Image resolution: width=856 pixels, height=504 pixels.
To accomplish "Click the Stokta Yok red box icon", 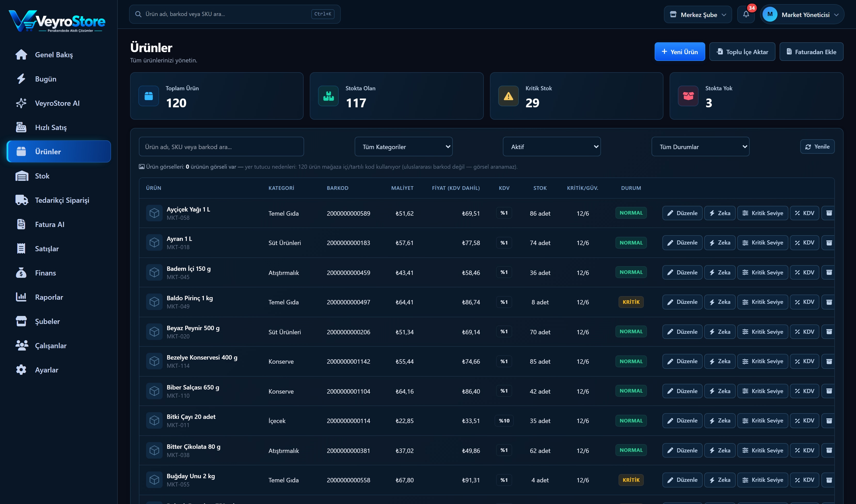I will pyautogui.click(x=688, y=96).
